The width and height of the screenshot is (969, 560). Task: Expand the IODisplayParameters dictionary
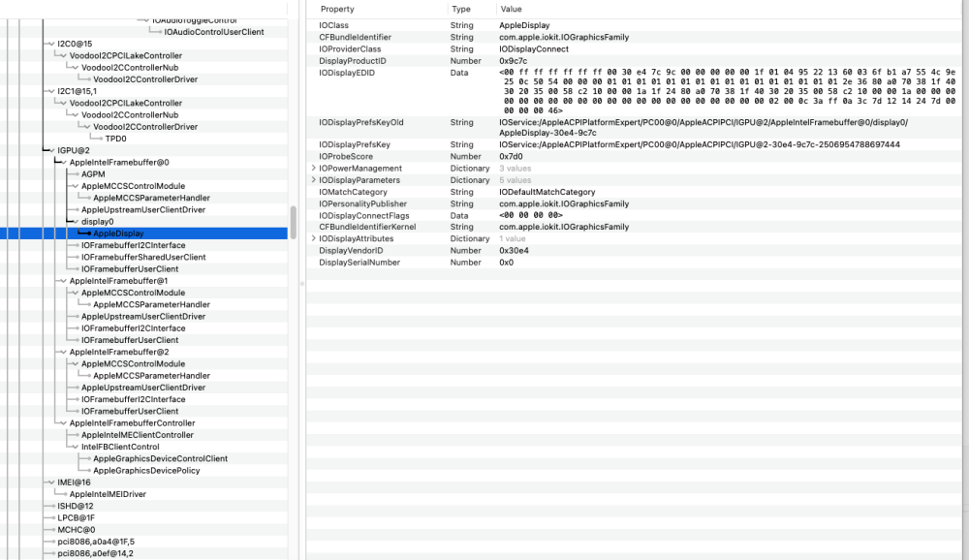tap(313, 180)
